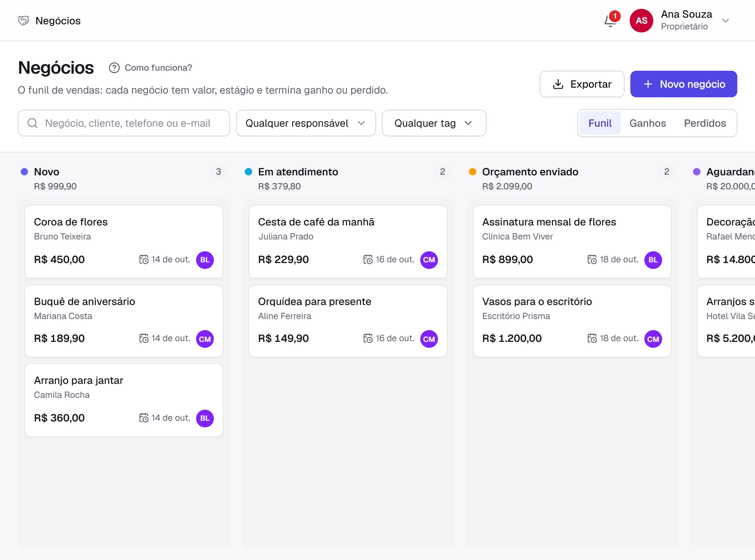Open the Qualquer tag filter
Image resolution: width=755 pixels, height=560 pixels.
[434, 123]
